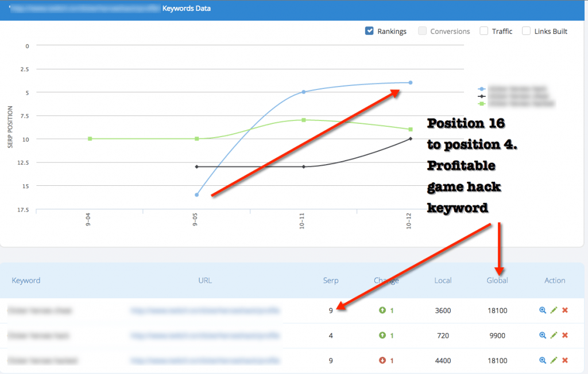
Task: Remove the keyword with 4400 local searches
Action: pyautogui.click(x=565, y=361)
